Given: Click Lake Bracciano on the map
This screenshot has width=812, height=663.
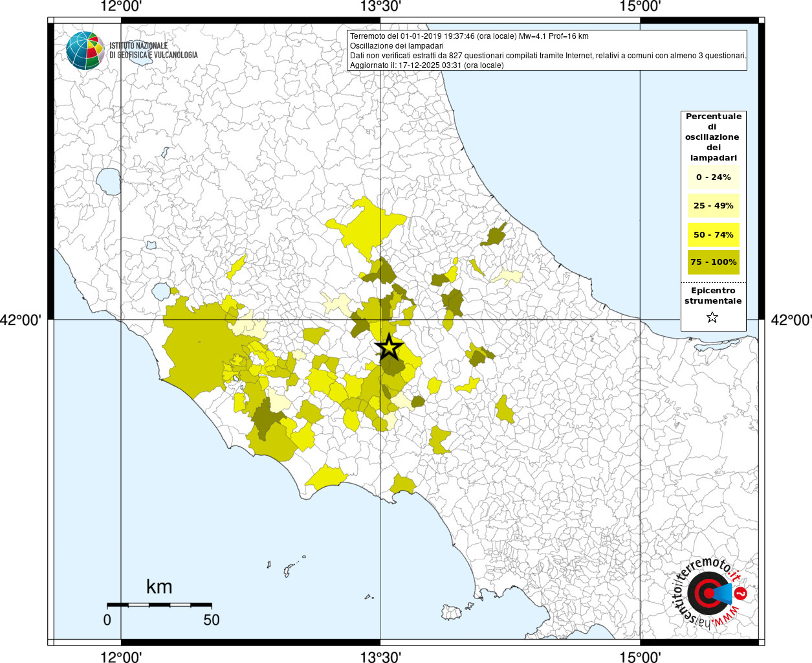Looking at the screenshot, I should pos(161,291).
